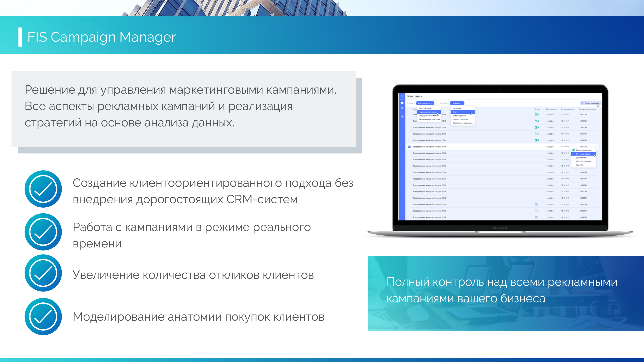
Task: Click the text Моделирование анатомии покупок клиентов
Action: click(x=199, y=317)
